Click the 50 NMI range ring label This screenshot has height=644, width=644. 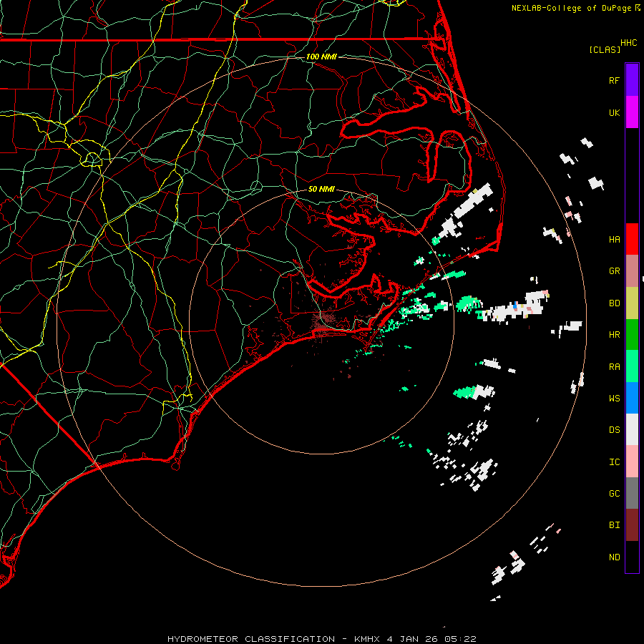click(x=321, y=189)
